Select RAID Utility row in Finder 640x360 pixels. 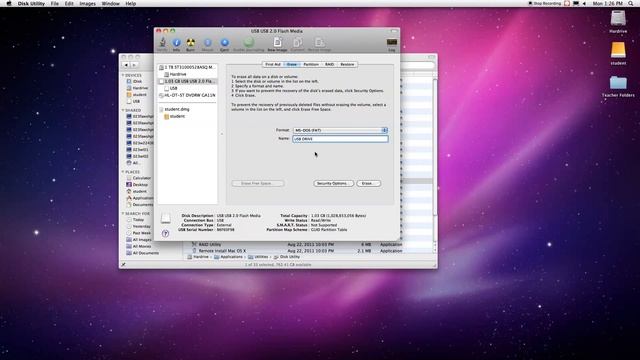click(x=308, y=244)
